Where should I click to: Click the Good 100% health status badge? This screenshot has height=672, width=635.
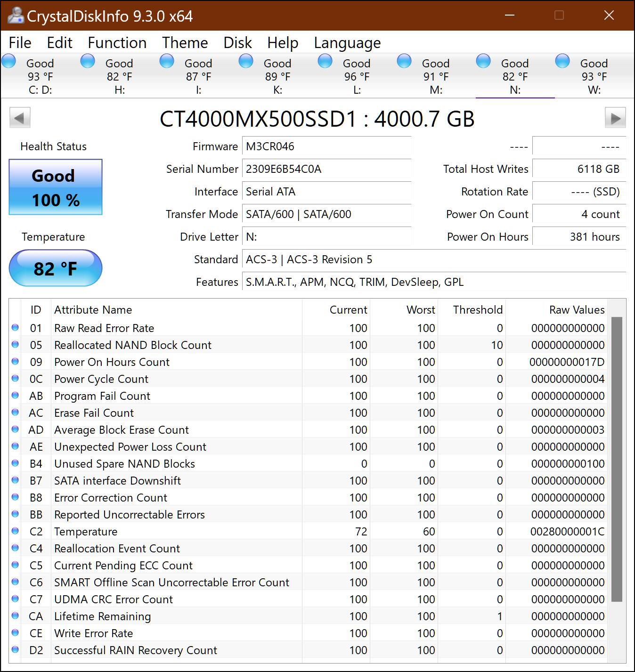tap(55, 186)
